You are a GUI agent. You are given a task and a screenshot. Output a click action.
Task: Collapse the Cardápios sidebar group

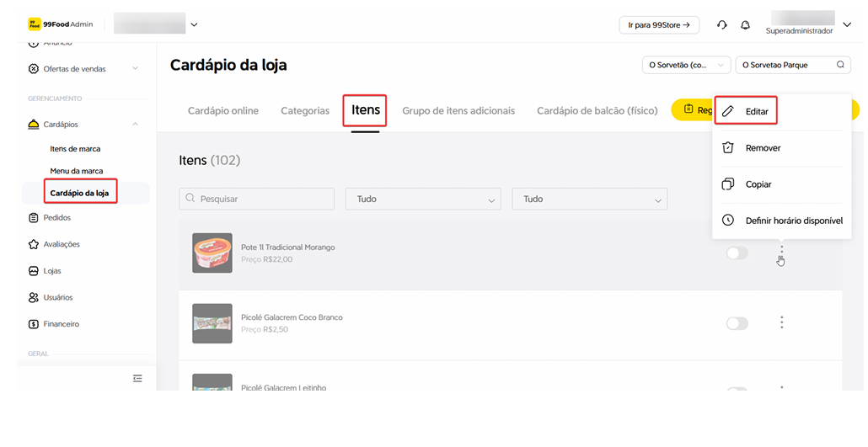pos(135,125)
